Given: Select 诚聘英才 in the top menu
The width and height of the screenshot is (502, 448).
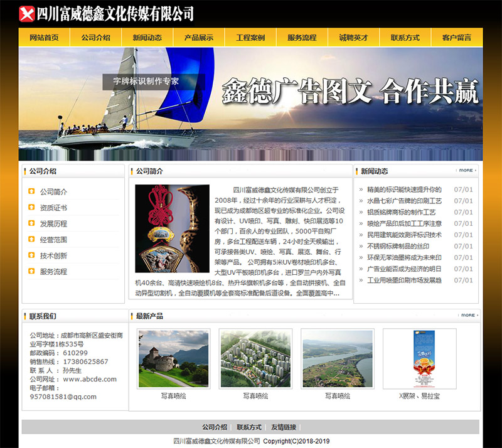Looking at the screenshot, I should tap(354, 38).
